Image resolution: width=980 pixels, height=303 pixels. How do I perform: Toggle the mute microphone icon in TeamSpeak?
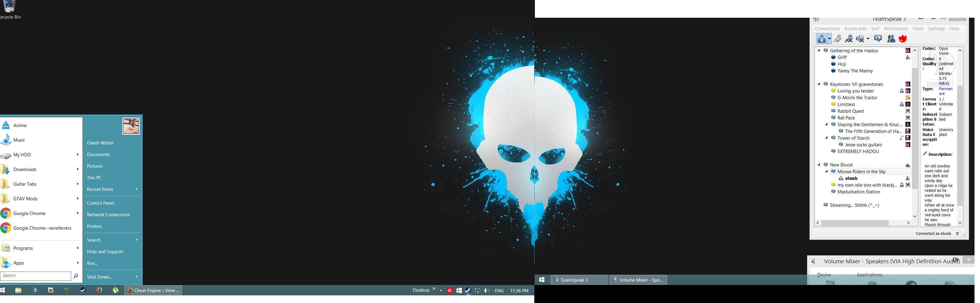(849, 39)
